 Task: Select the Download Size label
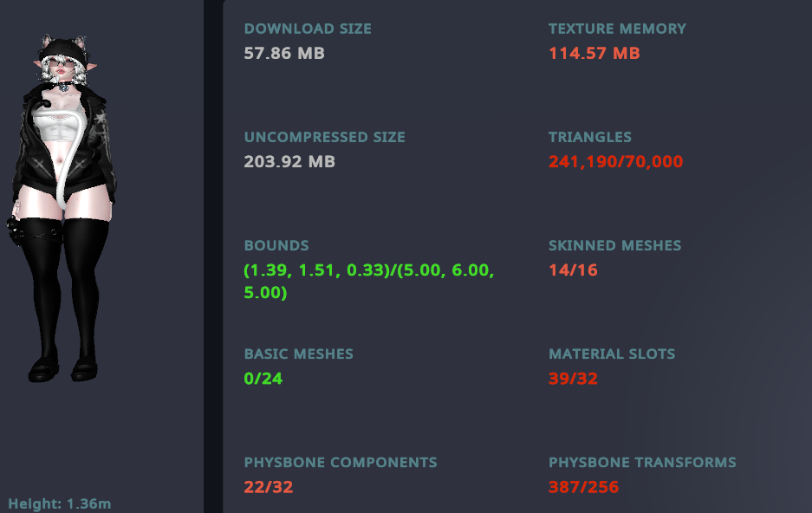308,29
